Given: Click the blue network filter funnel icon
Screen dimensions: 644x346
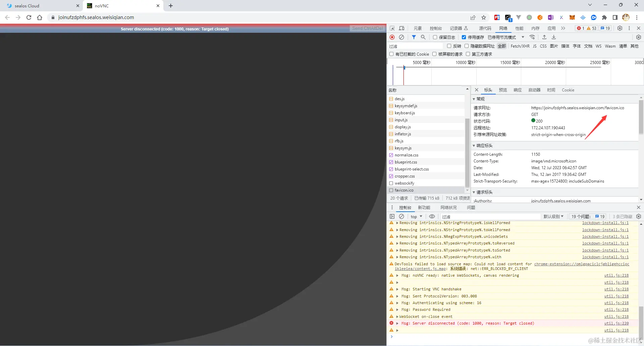Looking at the screenshot, I should pos(414,37).
